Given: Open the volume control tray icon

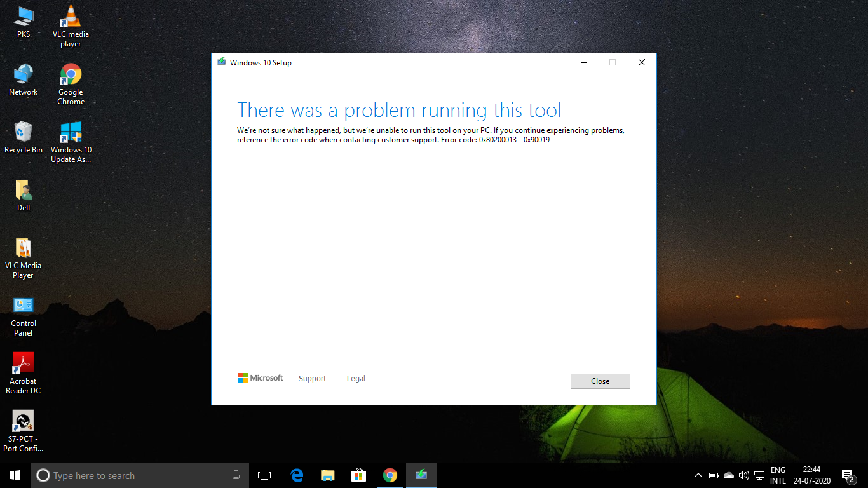Looking at the screenshot, I should (744, 475).
